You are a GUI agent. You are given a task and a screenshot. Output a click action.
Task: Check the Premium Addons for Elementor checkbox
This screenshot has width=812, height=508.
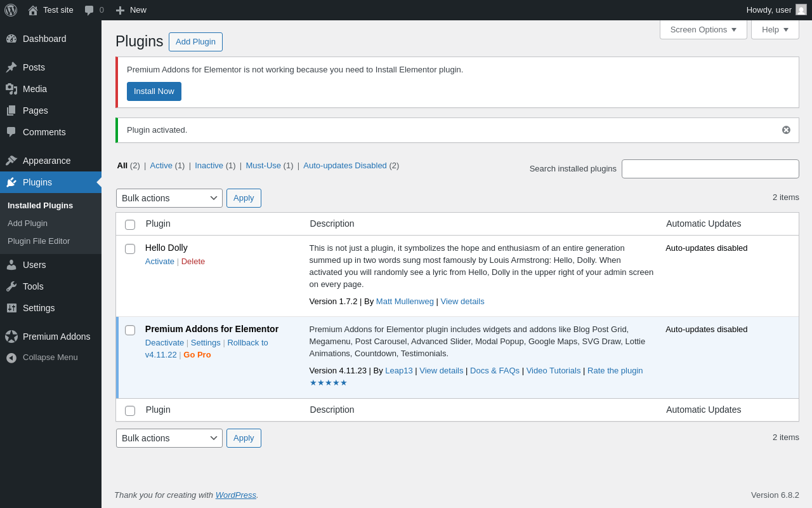[x=130, y=330]
